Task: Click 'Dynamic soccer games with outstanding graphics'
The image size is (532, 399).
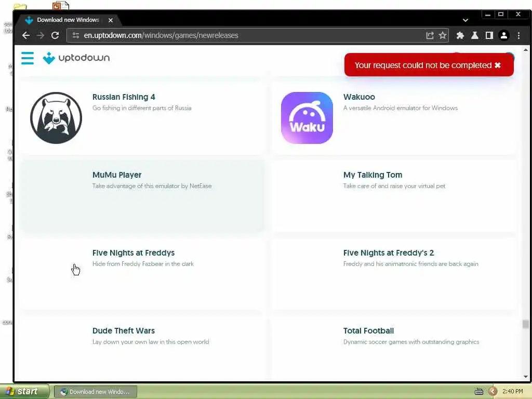Action: 411,342
